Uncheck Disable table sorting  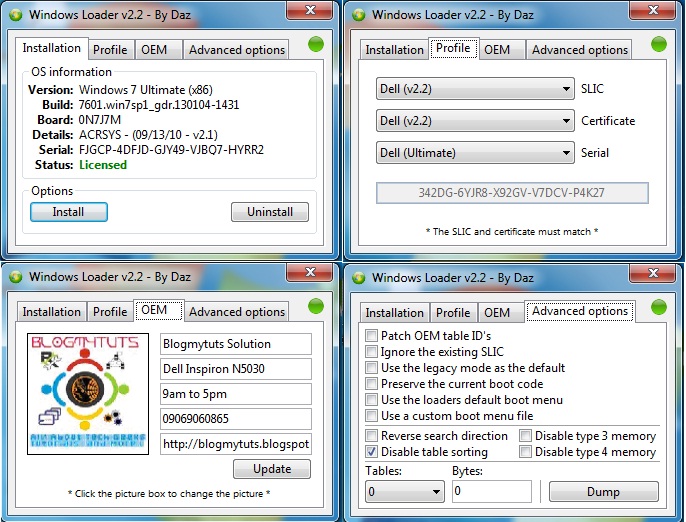coord(371,452)
